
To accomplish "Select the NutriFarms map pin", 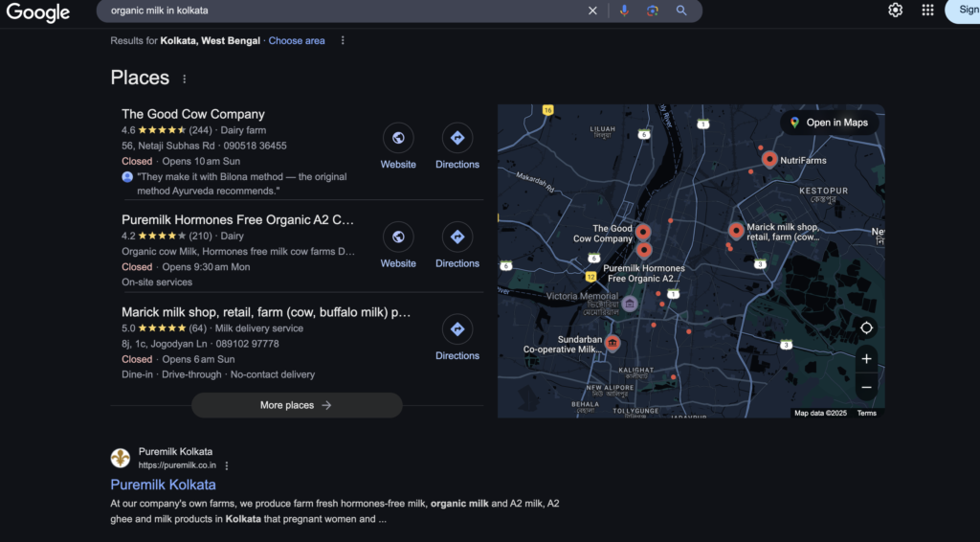I will coord(769,159).
